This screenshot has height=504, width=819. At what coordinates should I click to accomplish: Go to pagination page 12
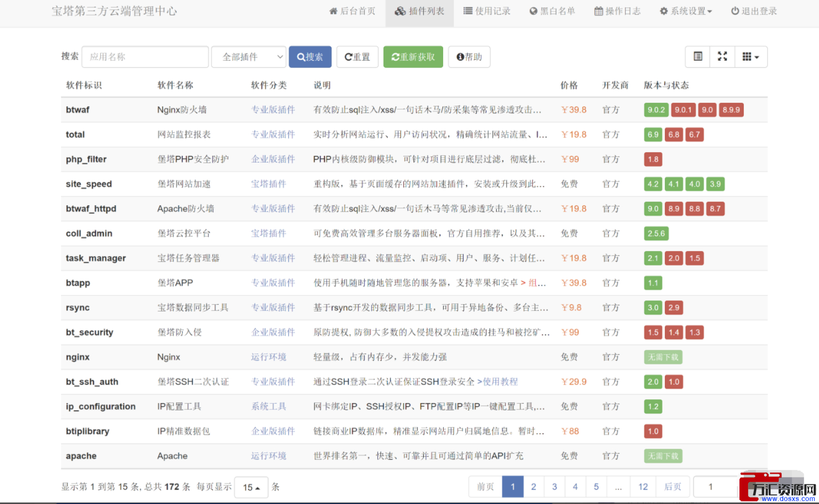pos(643,487)
